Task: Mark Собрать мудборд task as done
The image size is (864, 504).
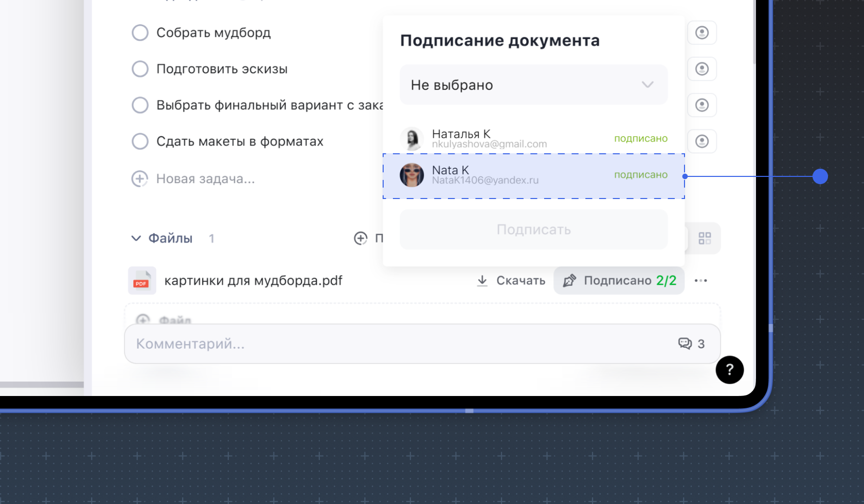Action: click(140, 32)
